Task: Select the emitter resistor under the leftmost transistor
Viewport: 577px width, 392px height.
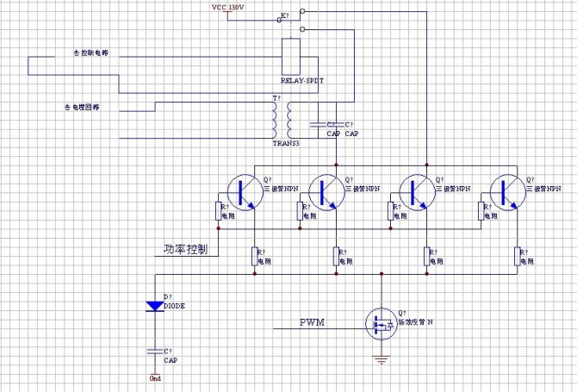Action: coord(254,257)
